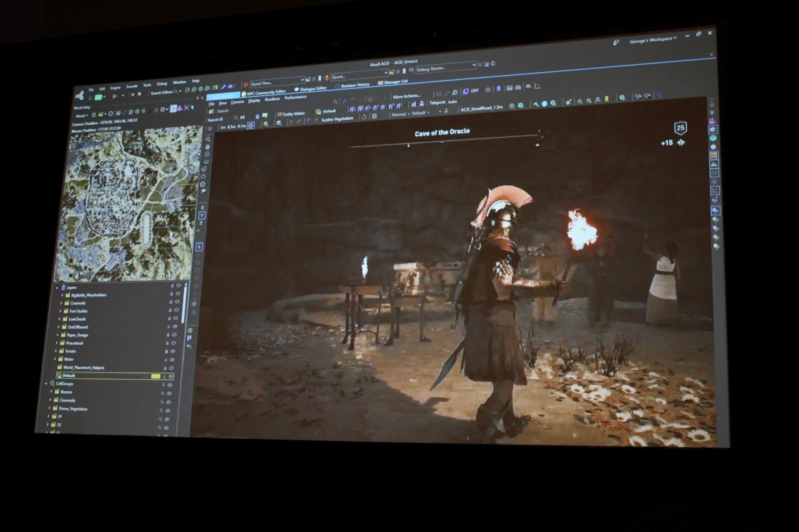The image size is (799, 532).
Task: Toggle eye icon for Dense_Vegetation group
Action: click(167, 410)
